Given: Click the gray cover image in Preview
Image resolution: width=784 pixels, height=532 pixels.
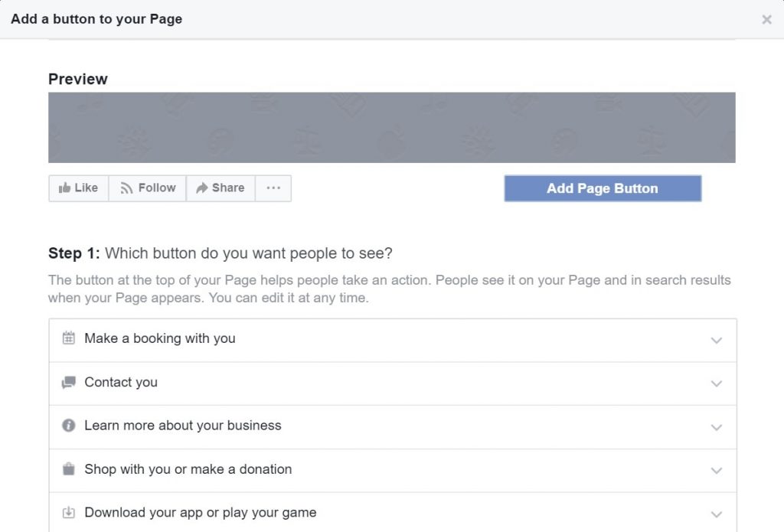Looking at the screenshot, I should [391, 127].
